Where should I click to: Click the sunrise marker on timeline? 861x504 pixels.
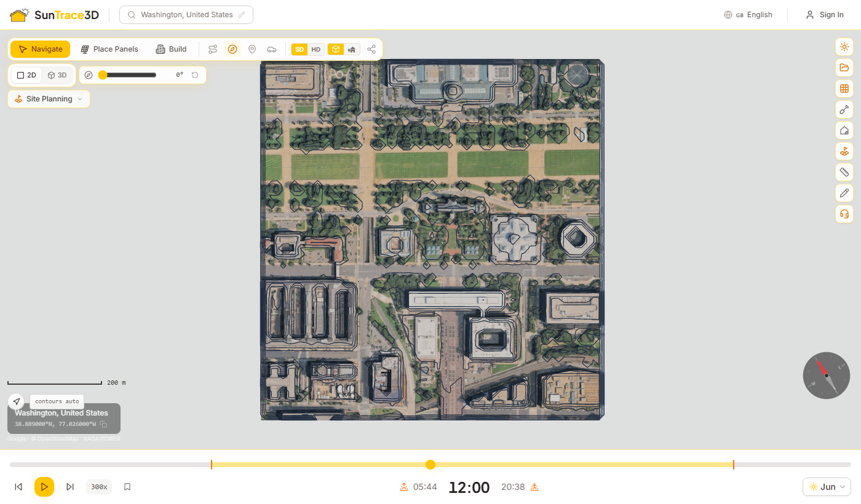tap(212, 465)
